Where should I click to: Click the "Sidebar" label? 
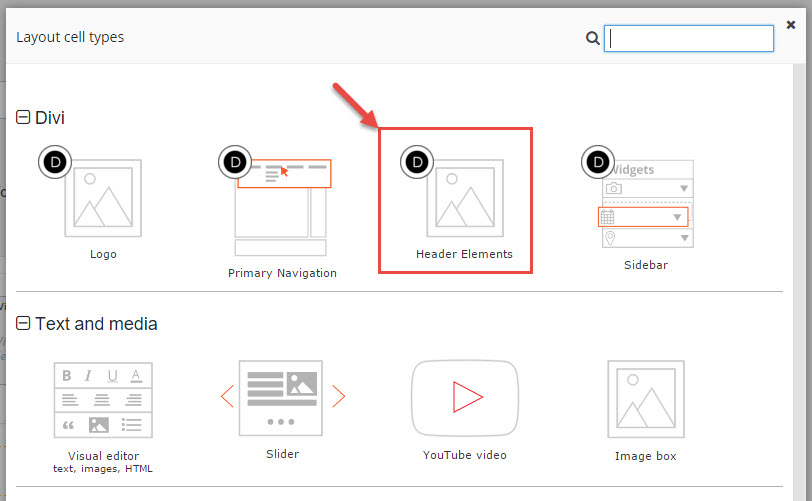click(646, 265)
